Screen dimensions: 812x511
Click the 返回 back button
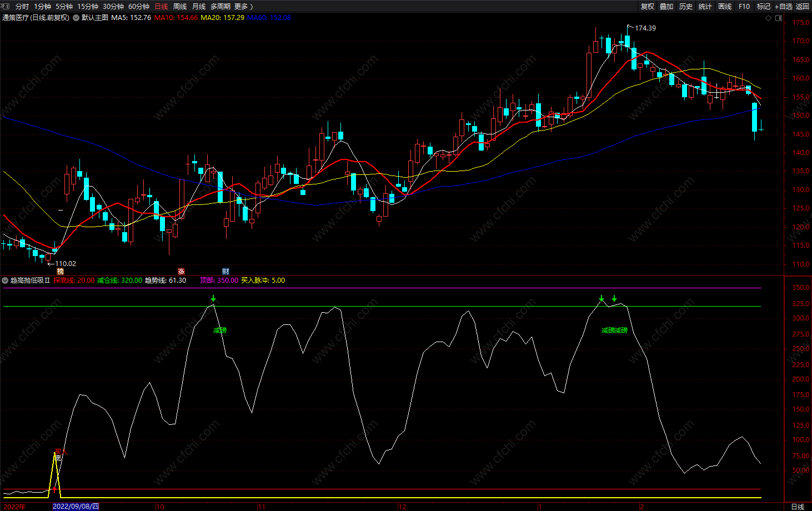tap(803, 7)
